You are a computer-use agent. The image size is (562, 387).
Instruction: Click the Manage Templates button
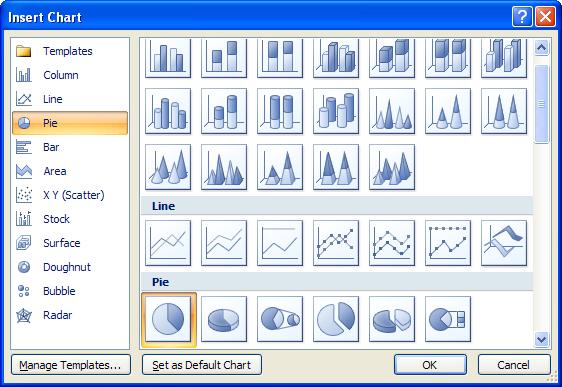[71, 365]
